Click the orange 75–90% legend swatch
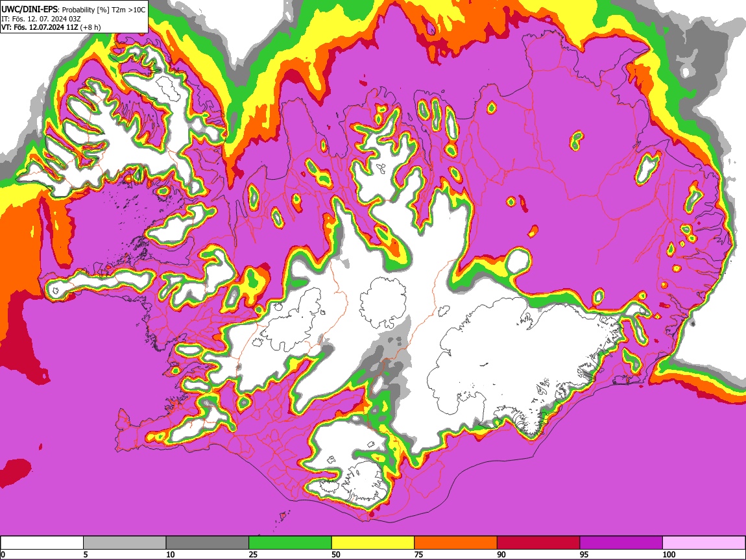This screenshot has height=560, width=746. (x=456, y=543)
